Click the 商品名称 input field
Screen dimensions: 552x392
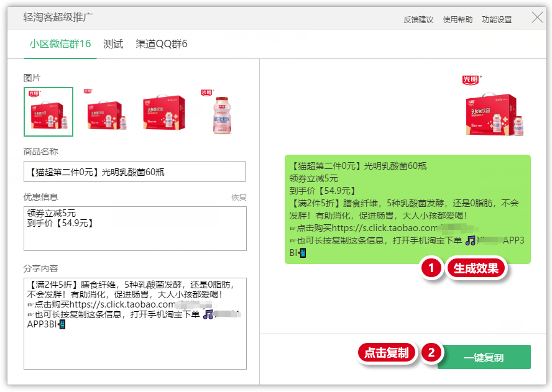134,171
